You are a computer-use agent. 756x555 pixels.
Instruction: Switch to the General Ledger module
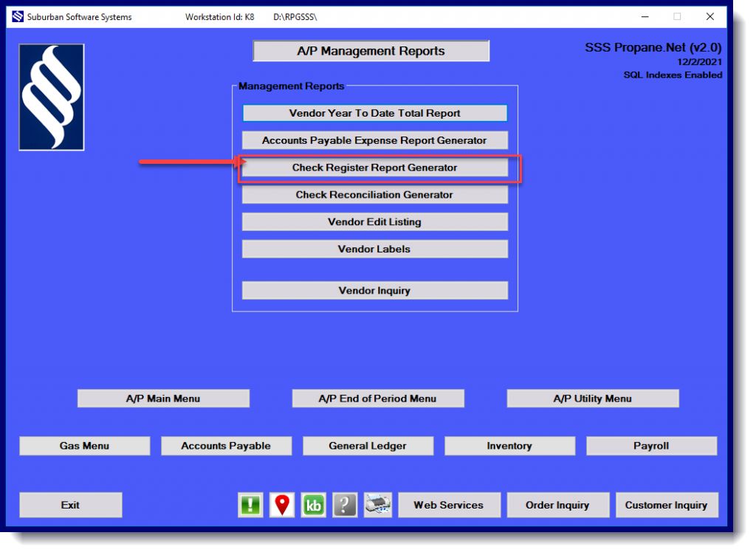coord(368,446)
